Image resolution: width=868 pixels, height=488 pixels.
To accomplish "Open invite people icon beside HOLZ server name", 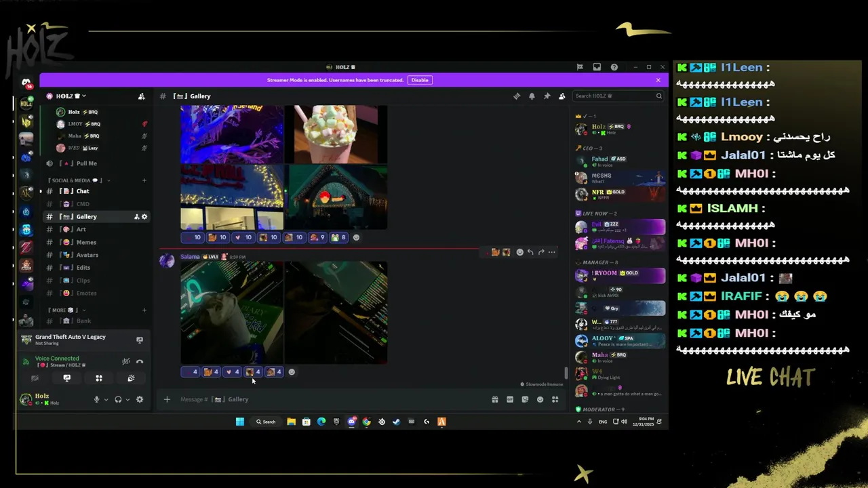I will 141,96.
